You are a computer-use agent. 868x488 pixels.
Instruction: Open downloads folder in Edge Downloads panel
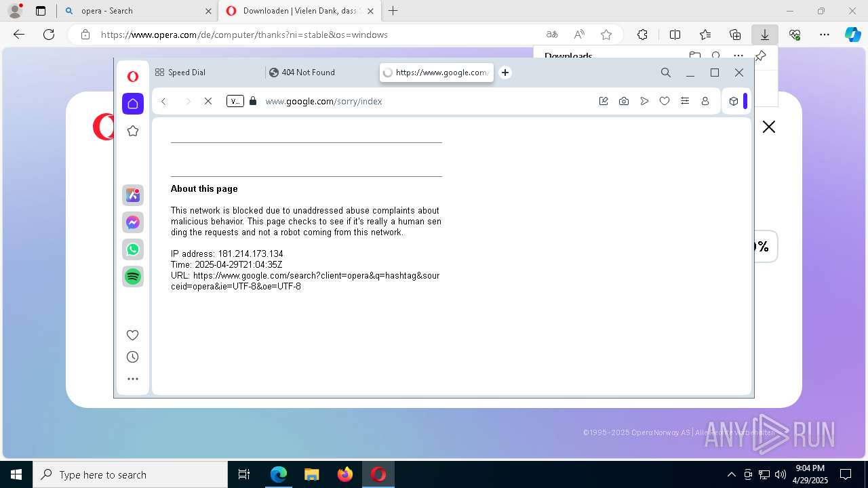(694, 56)
